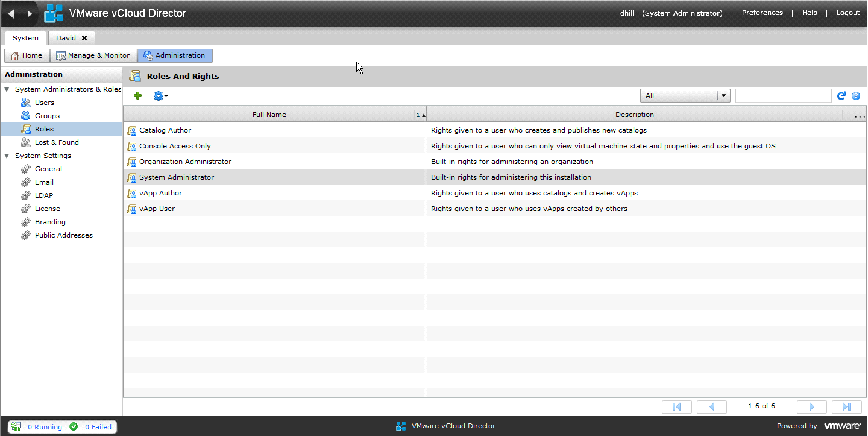Image resolution: width=868 pixels, height=436 pixels.
Task: Switch to the David tab
Action: [66, 38]
